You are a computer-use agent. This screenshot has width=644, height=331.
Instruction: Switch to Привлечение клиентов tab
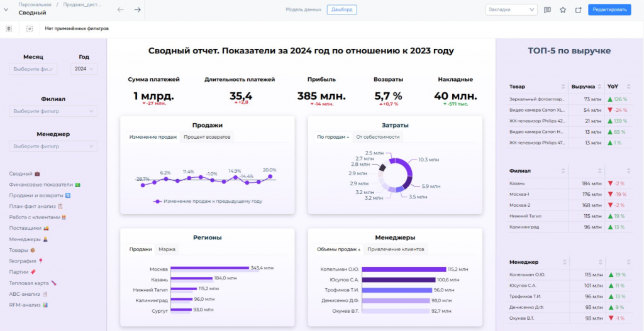396,249
